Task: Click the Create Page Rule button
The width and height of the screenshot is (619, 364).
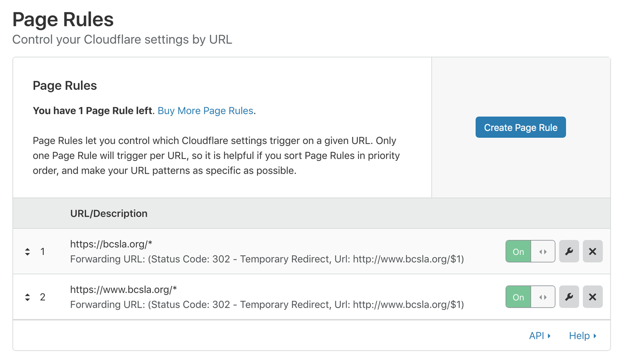Action: coord(520,127)
